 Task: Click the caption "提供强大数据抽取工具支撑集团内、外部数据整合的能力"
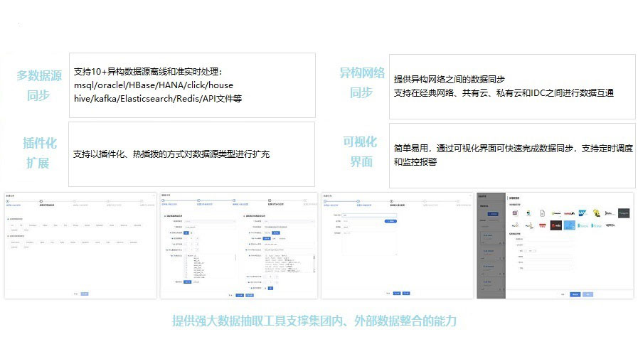click(314, 321)
